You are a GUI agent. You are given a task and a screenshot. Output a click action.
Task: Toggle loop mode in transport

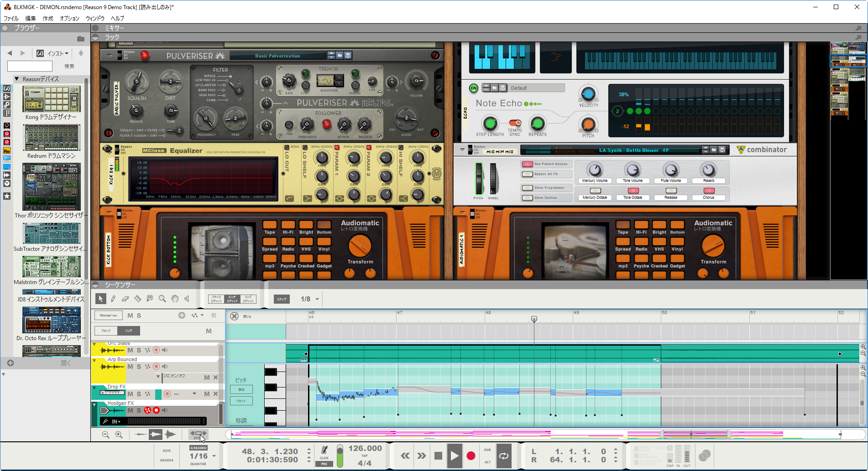tap(504, 455)
